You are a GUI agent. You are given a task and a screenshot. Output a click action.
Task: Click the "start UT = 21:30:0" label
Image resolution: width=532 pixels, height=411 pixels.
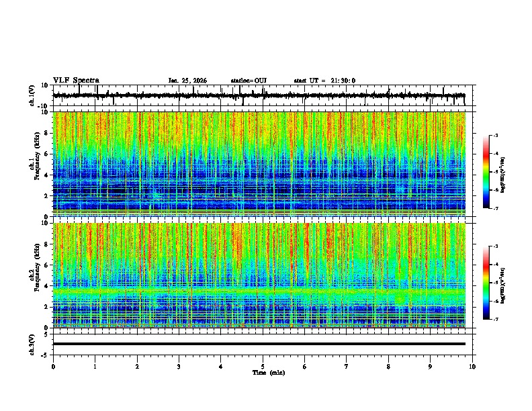click(x=324, y=81)
